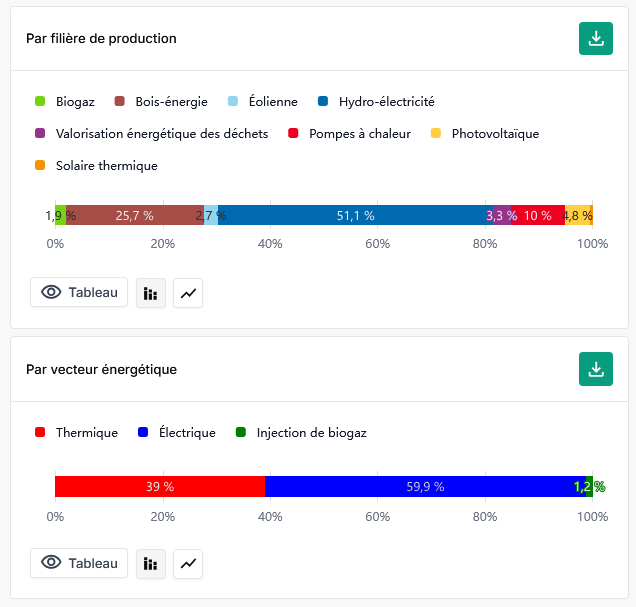636x607 pixels.
Task: Download the 'Par filière de production' chart
Action: (x=595, y=39)
